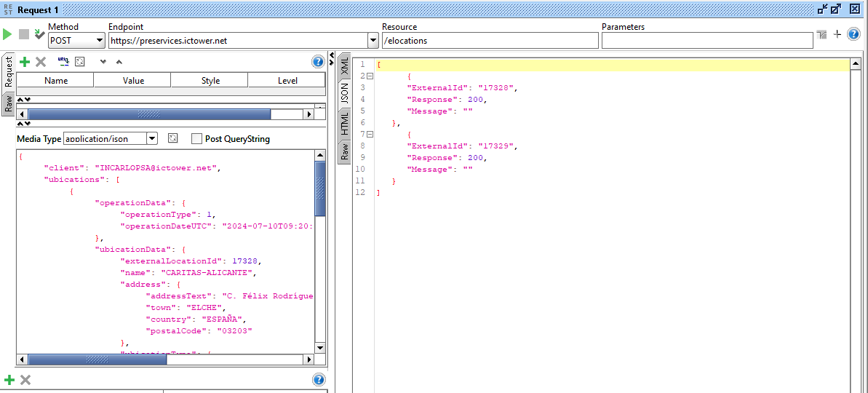Collapse the JSON block at response line 7

coord(370,134)
